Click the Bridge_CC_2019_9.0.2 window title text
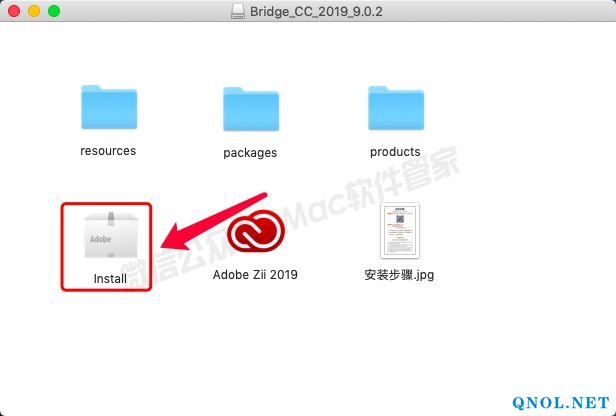Image resolution: width=616 pixels, height=416 pixels. [x=316, y=11]
